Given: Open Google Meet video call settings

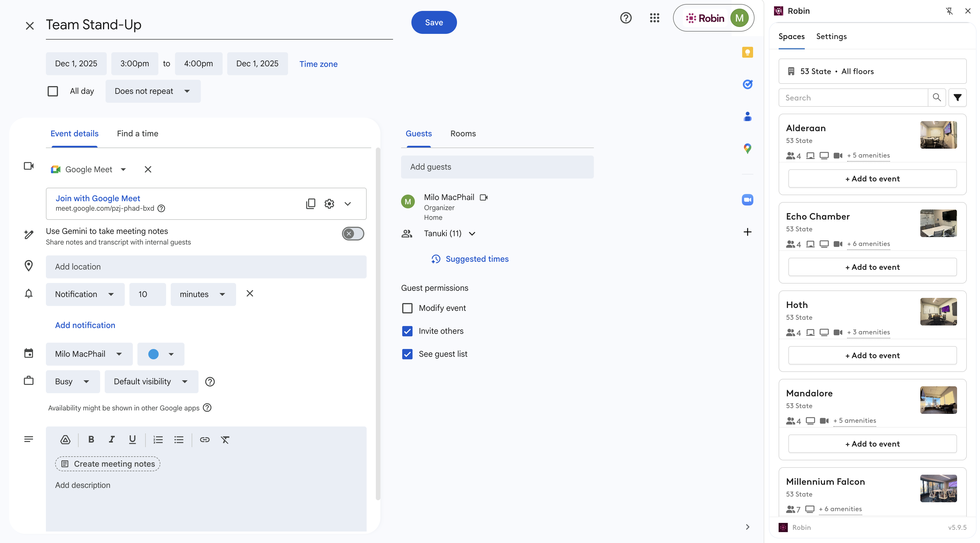Looking at the screenshot, I should point(329,203).
